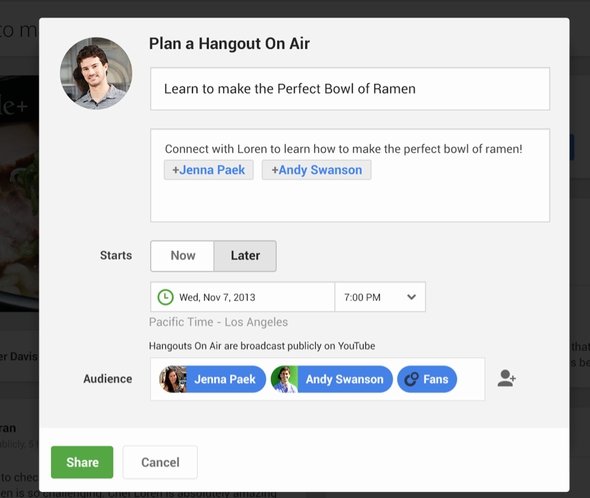Image resolution: width=590 pixels, height=498 pixels.
Task: Click the Fans audience chip
Action: pyautogui.click(x=427, y=379)
